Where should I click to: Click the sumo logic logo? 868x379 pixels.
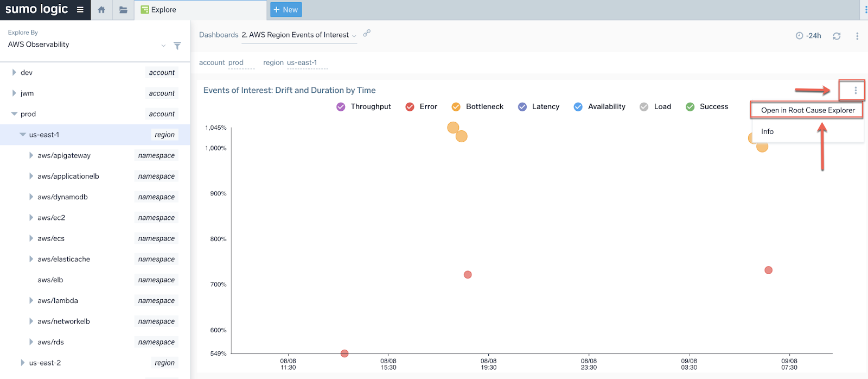(36, 9)
